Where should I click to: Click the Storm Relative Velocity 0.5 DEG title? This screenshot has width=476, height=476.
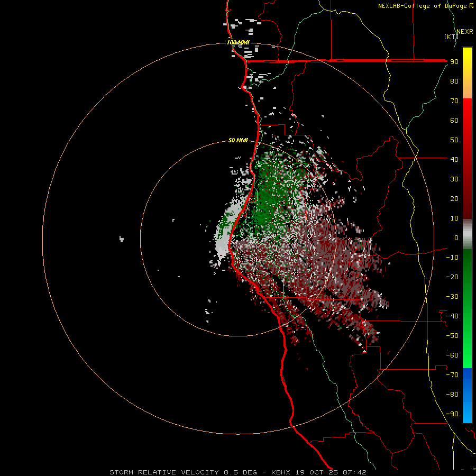coord(183,472)
